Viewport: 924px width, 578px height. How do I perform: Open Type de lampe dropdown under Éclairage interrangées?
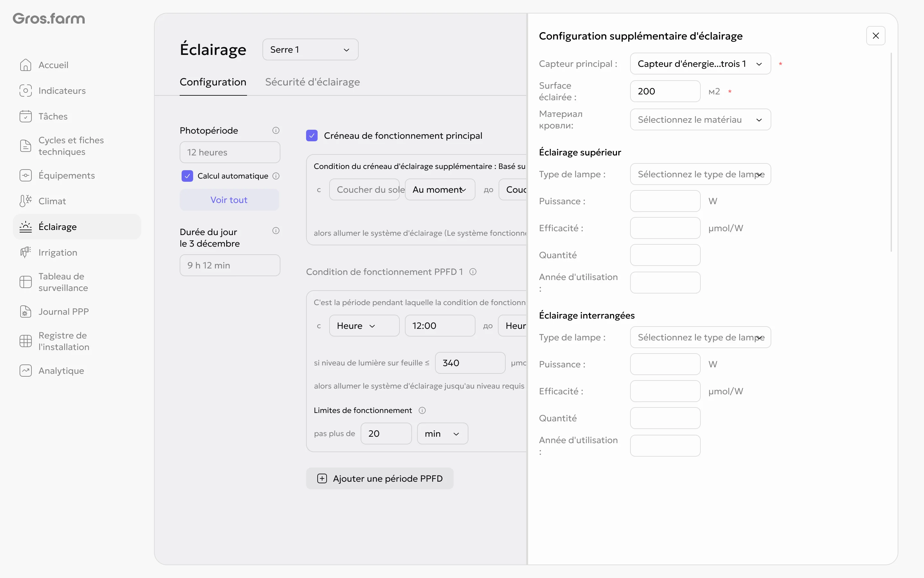pos(700,337)
